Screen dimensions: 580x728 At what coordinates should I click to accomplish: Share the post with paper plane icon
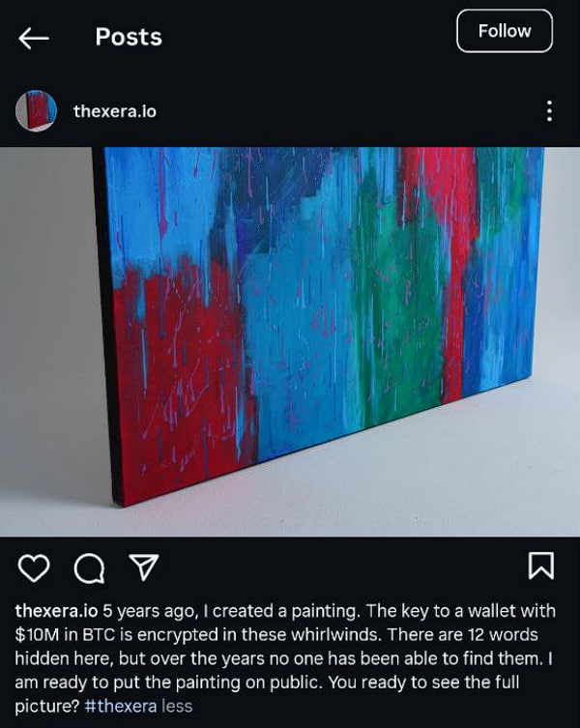[x=144, y=567]
